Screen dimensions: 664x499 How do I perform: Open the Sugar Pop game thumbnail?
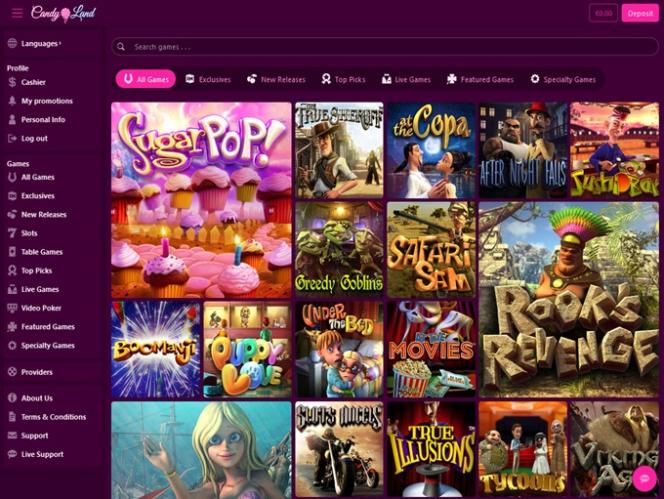coord(201,199)
